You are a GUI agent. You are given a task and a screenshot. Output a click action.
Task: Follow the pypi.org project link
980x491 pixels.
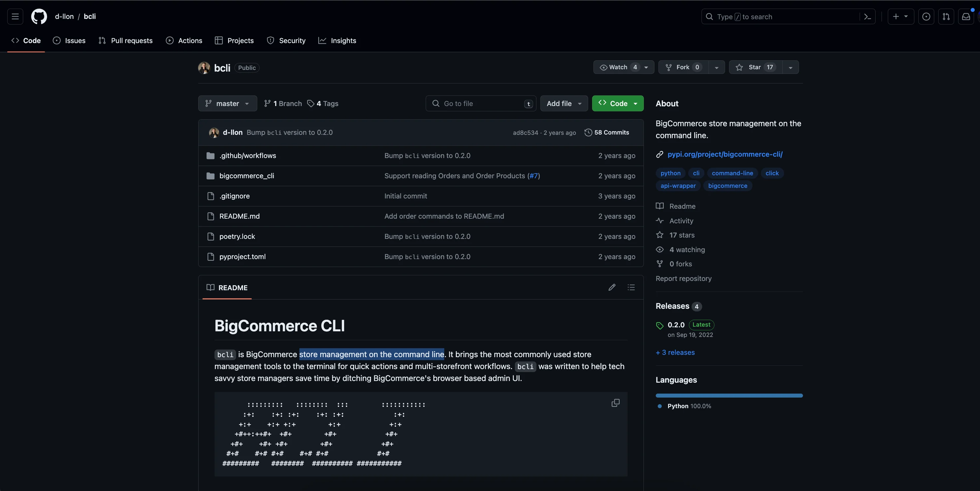click(725, 154)
